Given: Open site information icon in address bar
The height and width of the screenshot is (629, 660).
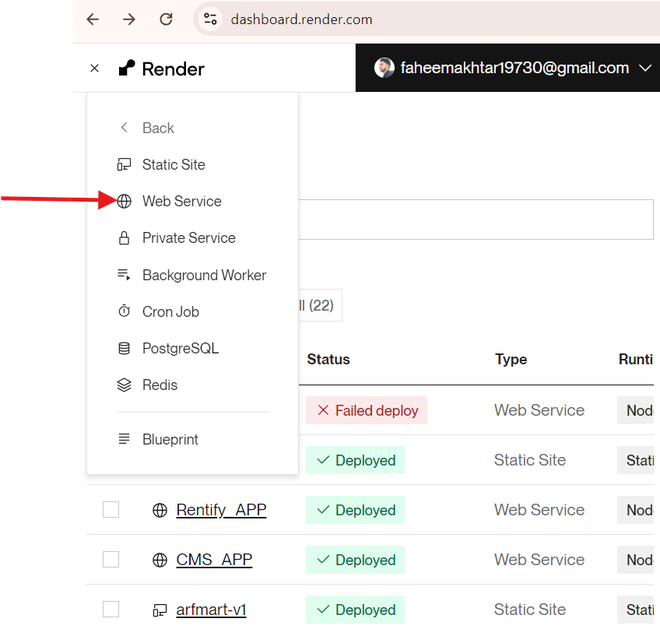Looking at the screenshot, I should click(x=210, y=19).
